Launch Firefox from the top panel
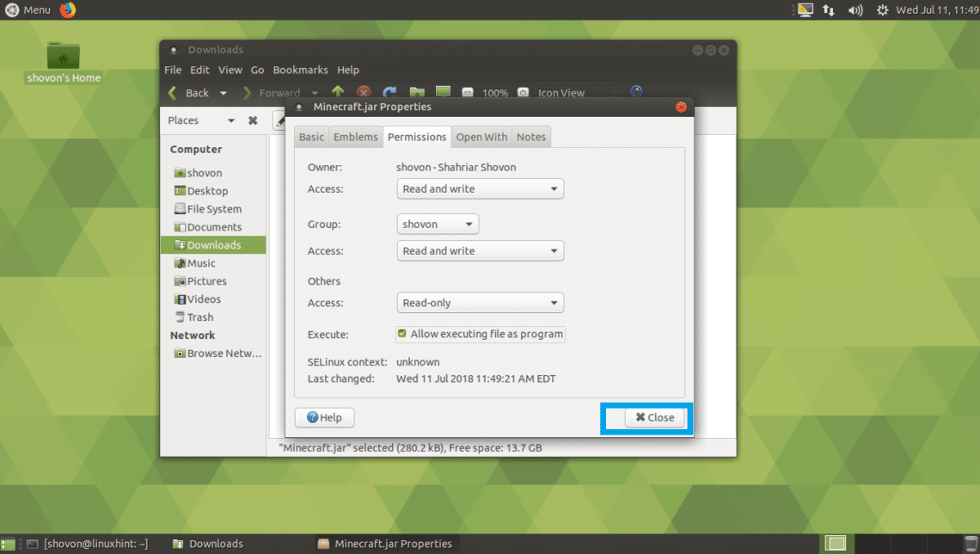This screenshot has width=980, height=554. (68, 9)
